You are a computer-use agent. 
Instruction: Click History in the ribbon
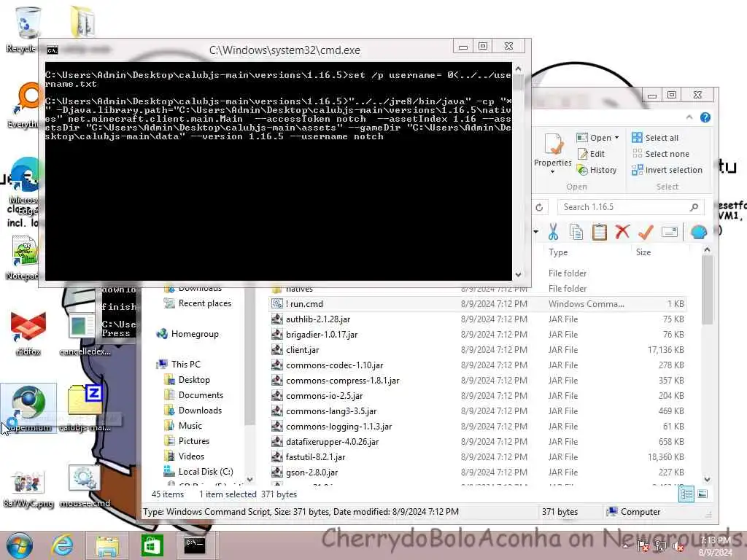point(597,170)
